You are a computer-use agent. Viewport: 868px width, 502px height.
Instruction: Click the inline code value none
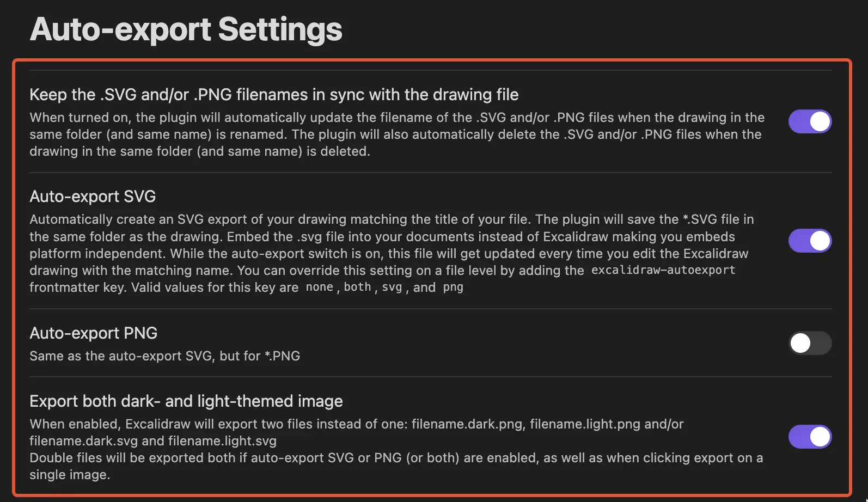click(x=319, y=287)
